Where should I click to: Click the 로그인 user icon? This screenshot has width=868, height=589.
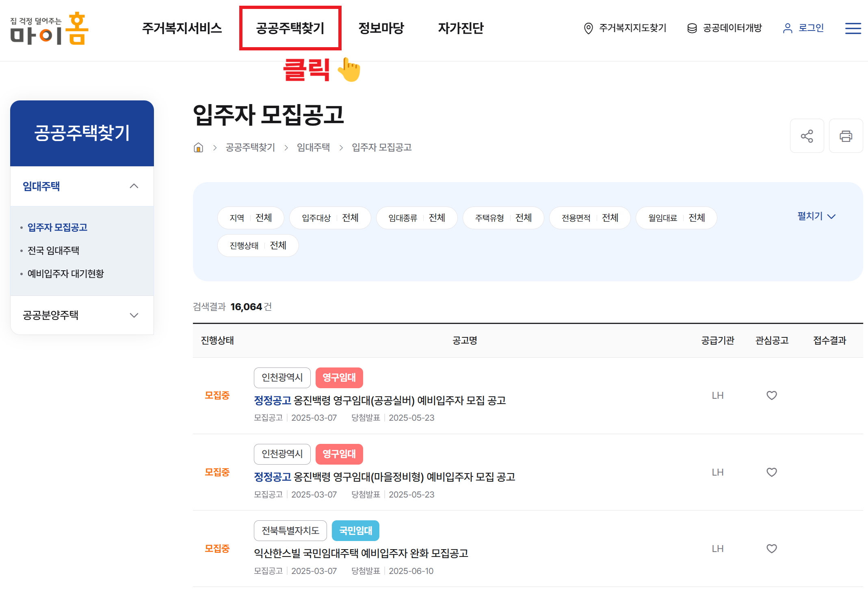pyautogui.click(x=787, y=28)
